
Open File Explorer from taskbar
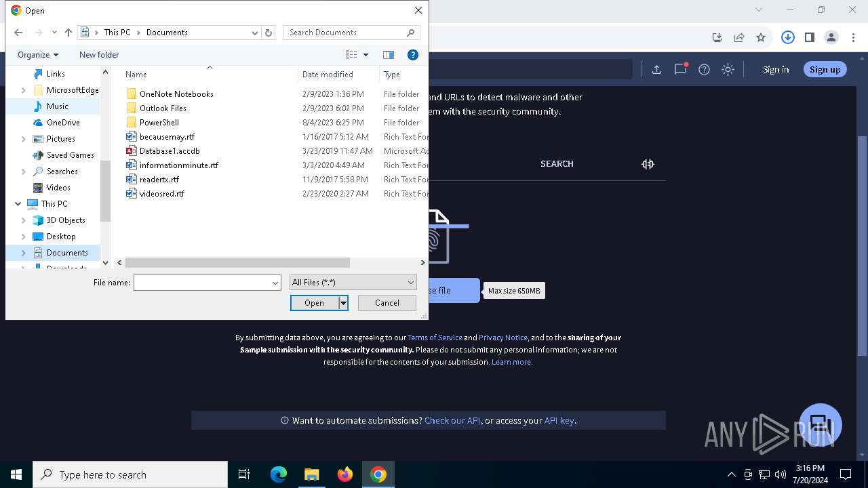311,474
